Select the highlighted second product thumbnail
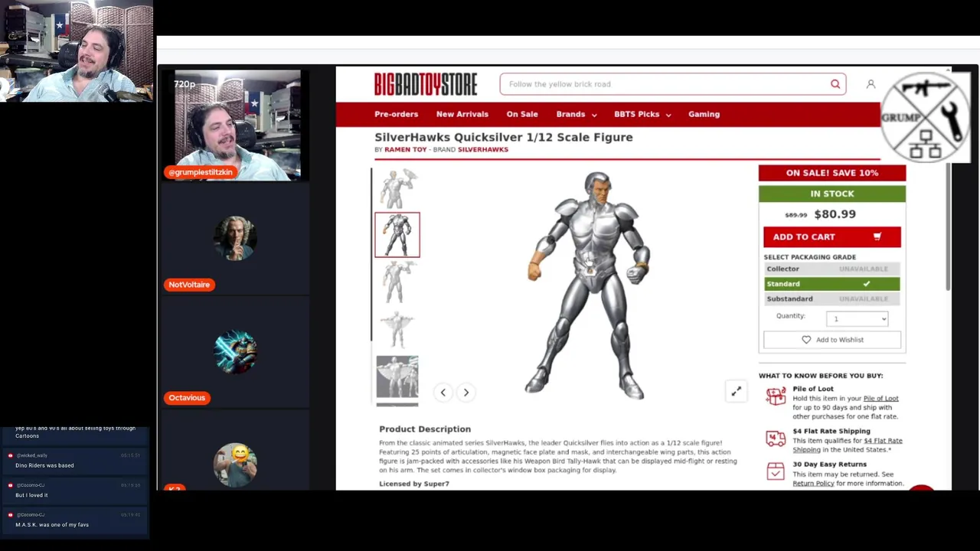 pyautogui.click(x=397, y=235)
